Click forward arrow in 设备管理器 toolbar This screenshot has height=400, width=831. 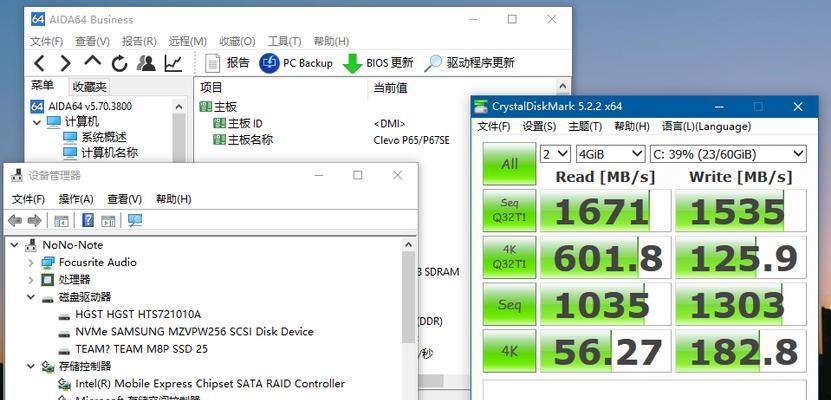[34, 220]
